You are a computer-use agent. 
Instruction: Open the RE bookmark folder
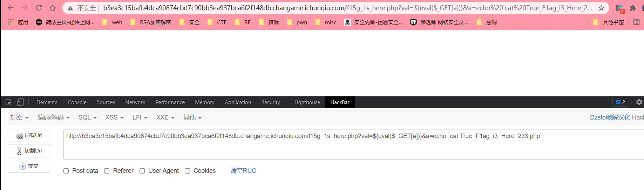coord(243,22)
